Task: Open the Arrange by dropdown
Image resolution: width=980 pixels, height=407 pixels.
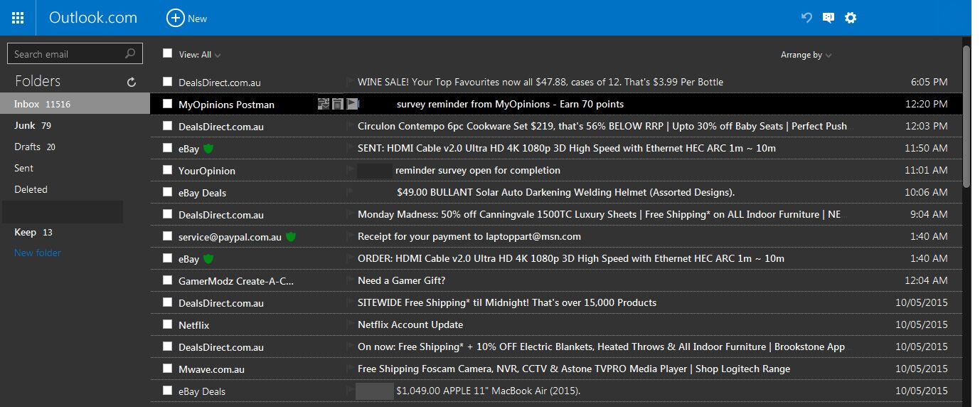Action: [806, 55]
